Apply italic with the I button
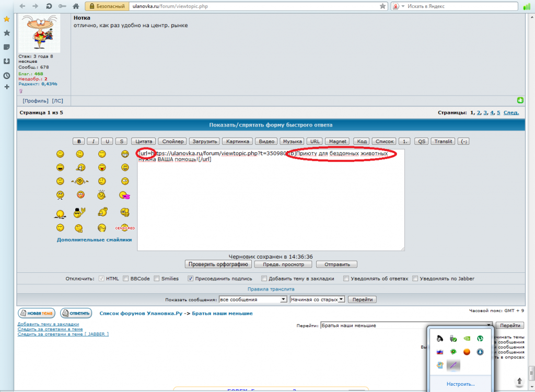The height and width of the screenshot is (392, 535). pyautogui.click(x=93, y=141)
